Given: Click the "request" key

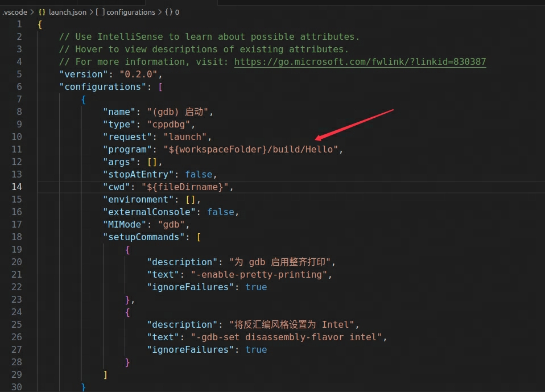Looking at the screenshot, I should (127, 137).
